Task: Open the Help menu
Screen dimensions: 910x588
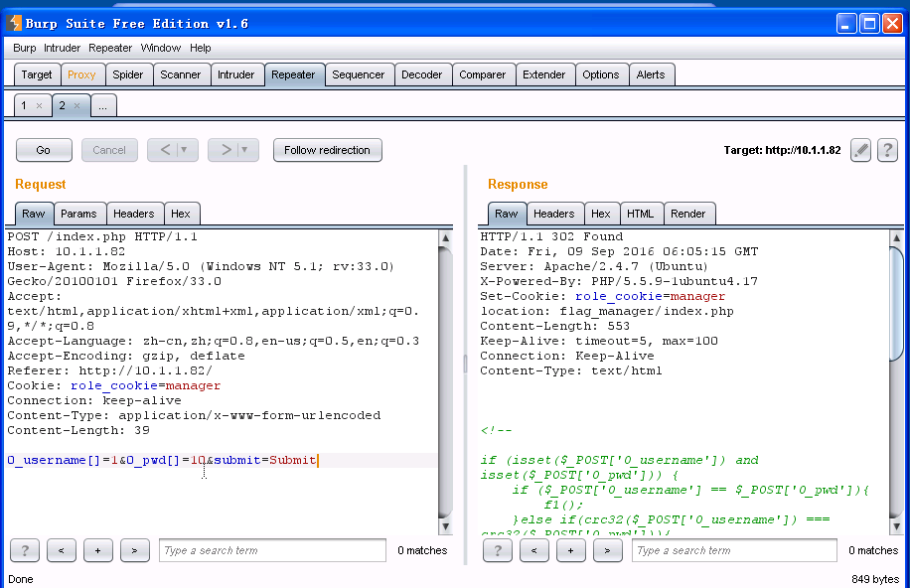Action: point(201,49)
